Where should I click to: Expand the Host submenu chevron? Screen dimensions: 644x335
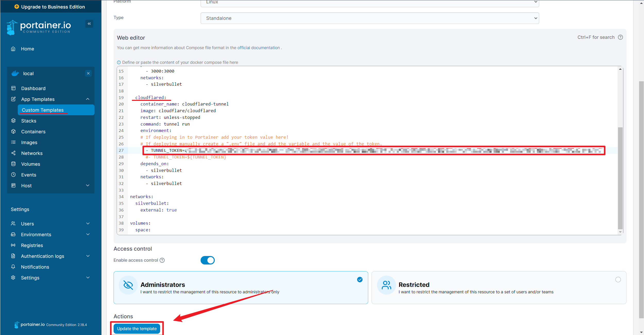click(88, 186)
